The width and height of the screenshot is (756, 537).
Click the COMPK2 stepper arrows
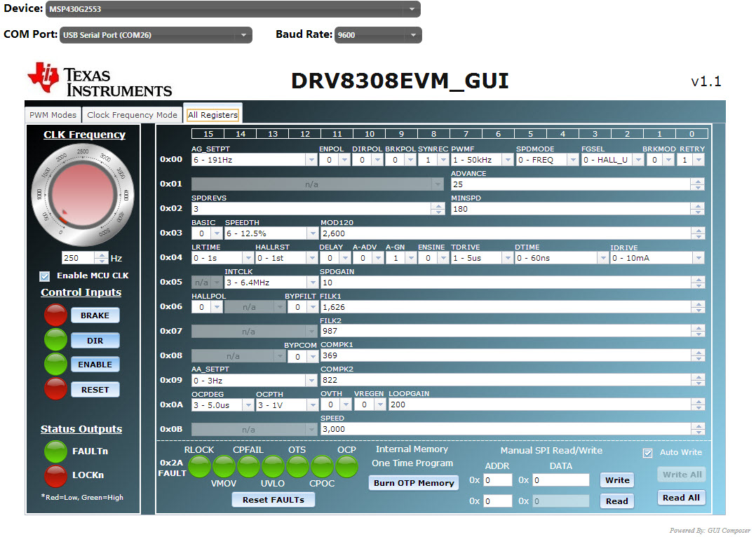coord(698,380)
